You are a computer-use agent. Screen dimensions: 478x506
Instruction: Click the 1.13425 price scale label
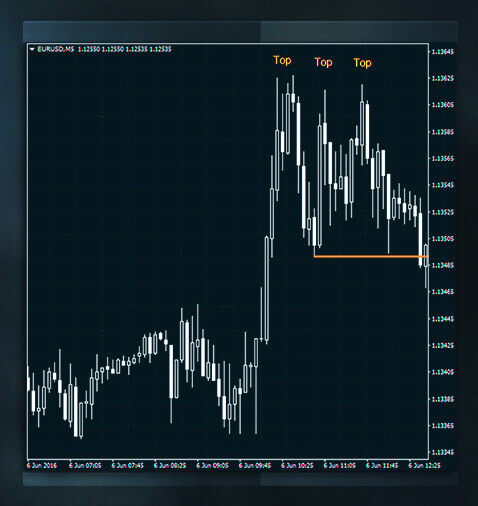pyautogui.click(x=443, y=345)
